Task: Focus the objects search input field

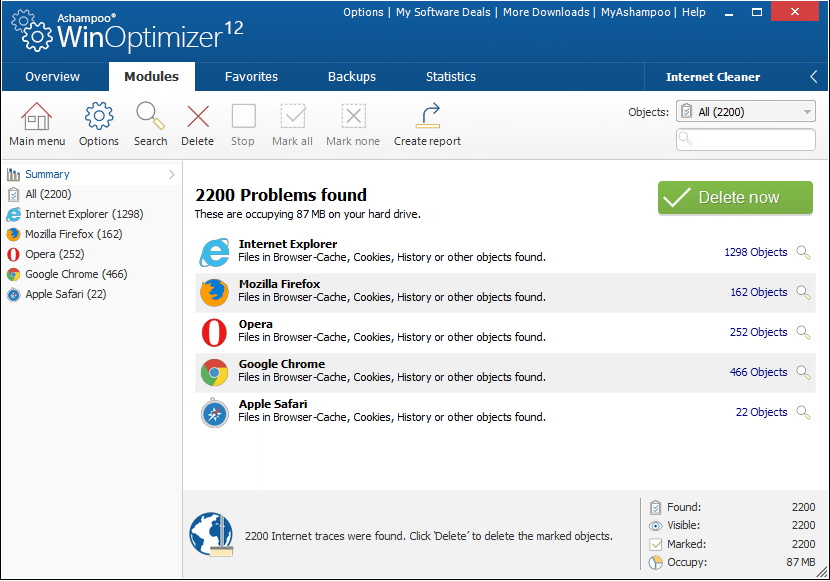Action: [x=745, y=139]
